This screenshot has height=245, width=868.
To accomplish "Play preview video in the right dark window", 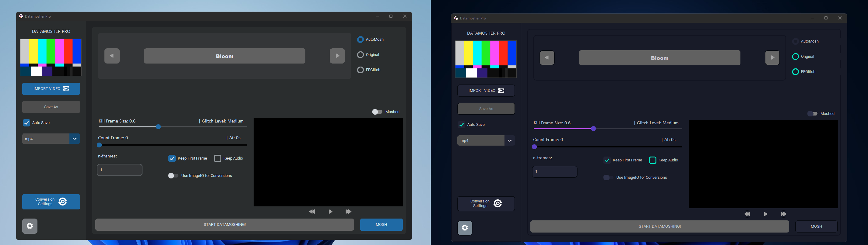I will (765, 214).
